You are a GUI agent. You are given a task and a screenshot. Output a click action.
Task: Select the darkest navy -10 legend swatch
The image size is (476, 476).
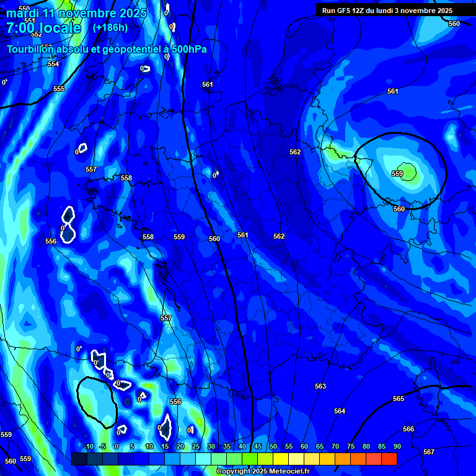point(79,459)
